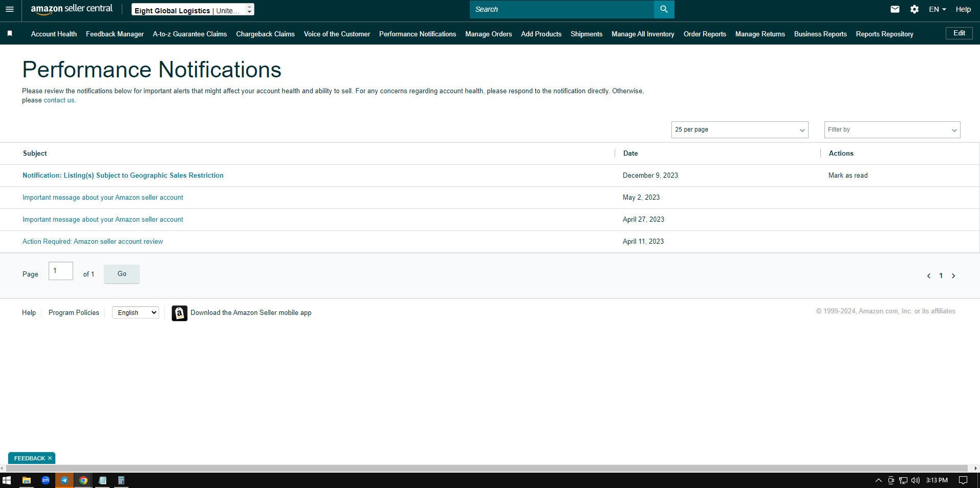Click the Go pagination button
Viewport: 980px width, 488px height.
[122, 274]
